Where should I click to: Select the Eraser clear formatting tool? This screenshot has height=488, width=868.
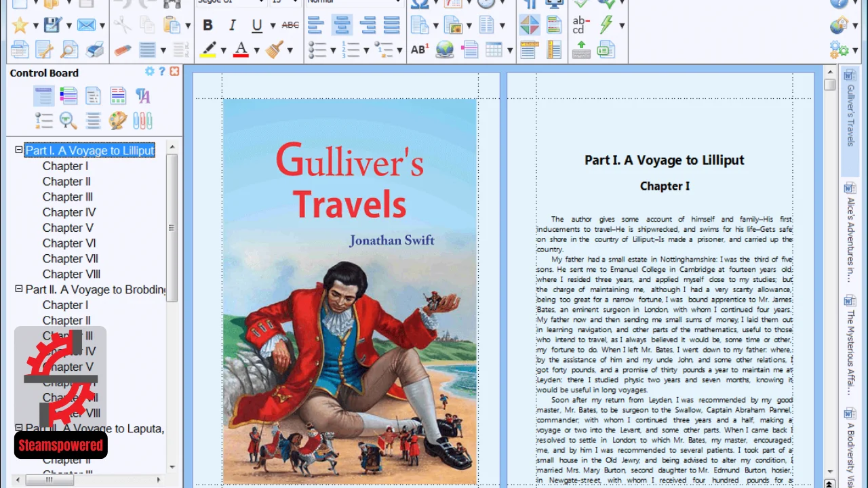(x=123, y=50)
